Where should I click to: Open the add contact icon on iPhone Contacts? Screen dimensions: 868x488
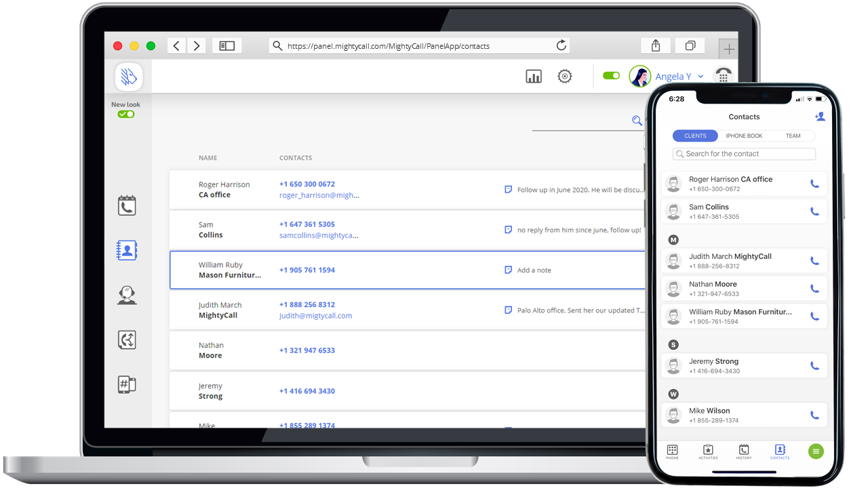coord(820,116)
